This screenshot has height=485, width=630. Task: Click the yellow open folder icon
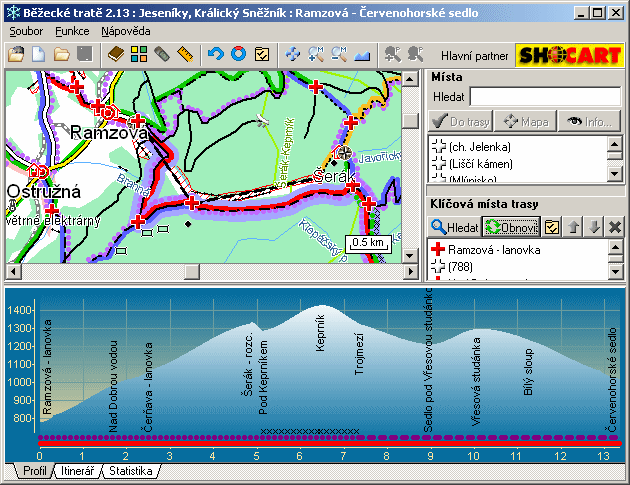pyautogui.click(x=62, y=54)
